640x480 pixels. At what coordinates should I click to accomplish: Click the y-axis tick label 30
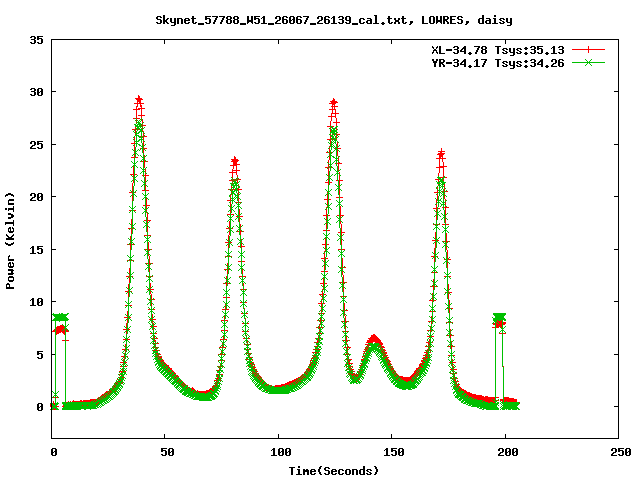(x=36, y=92)
